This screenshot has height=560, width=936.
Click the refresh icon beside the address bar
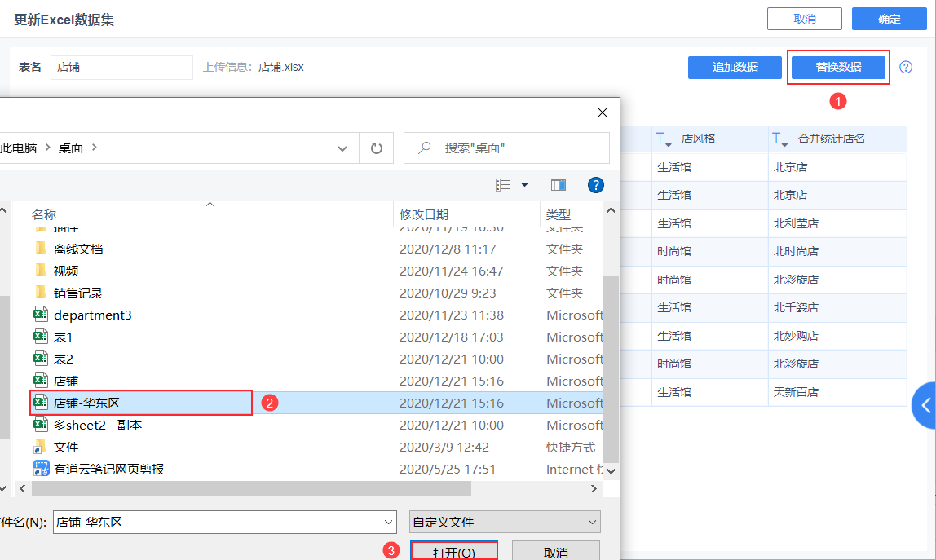pyautogui.click(x=376, y=148)
